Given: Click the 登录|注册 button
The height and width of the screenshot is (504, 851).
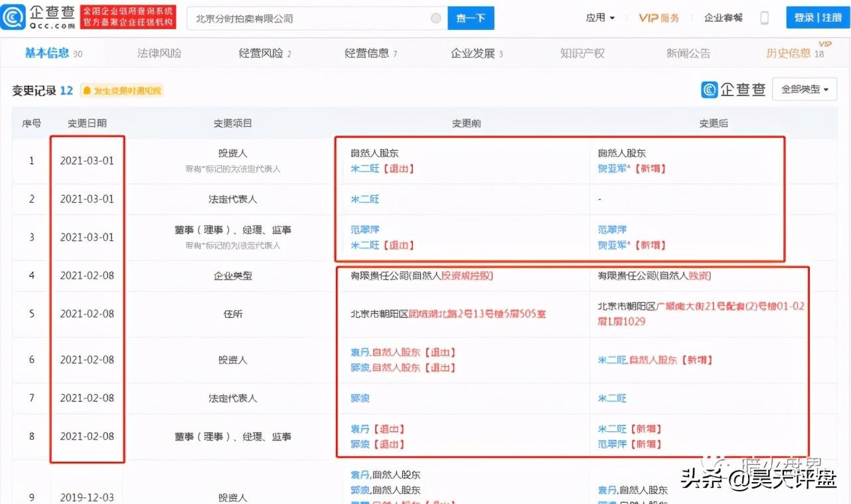Looking at the screenshot, I should (x=818, y=18).
